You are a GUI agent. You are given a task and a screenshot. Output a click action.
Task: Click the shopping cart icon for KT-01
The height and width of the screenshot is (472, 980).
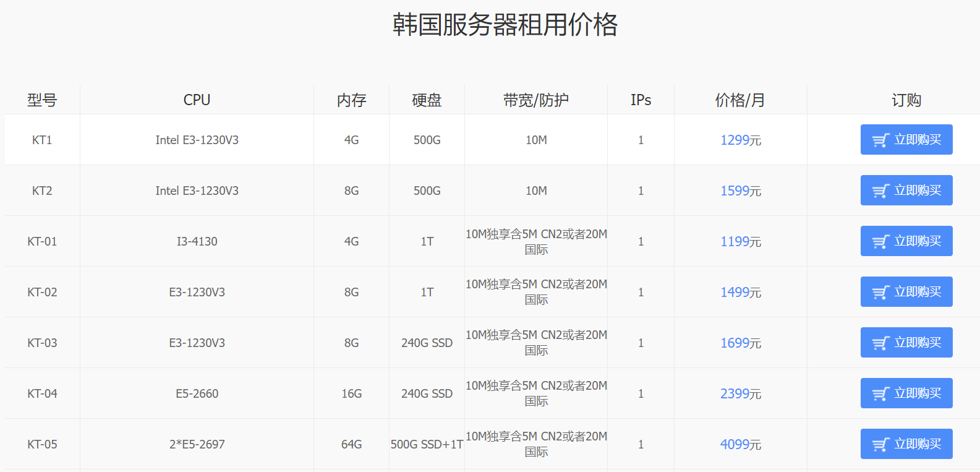(880, 242)
